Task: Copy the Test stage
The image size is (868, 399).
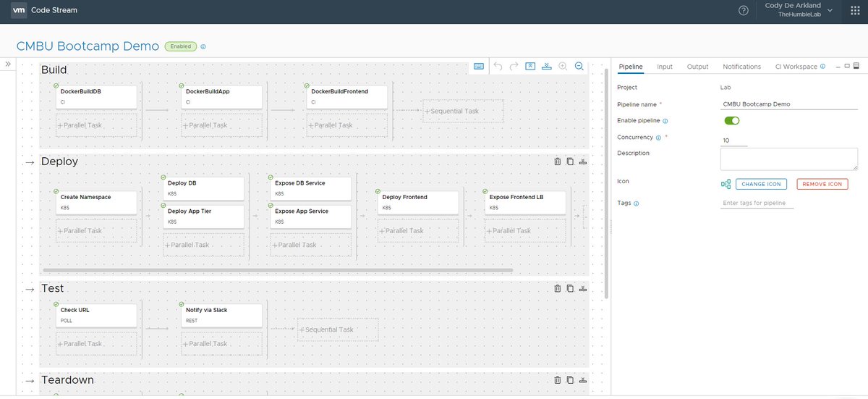Action: (x=570, y=288)
